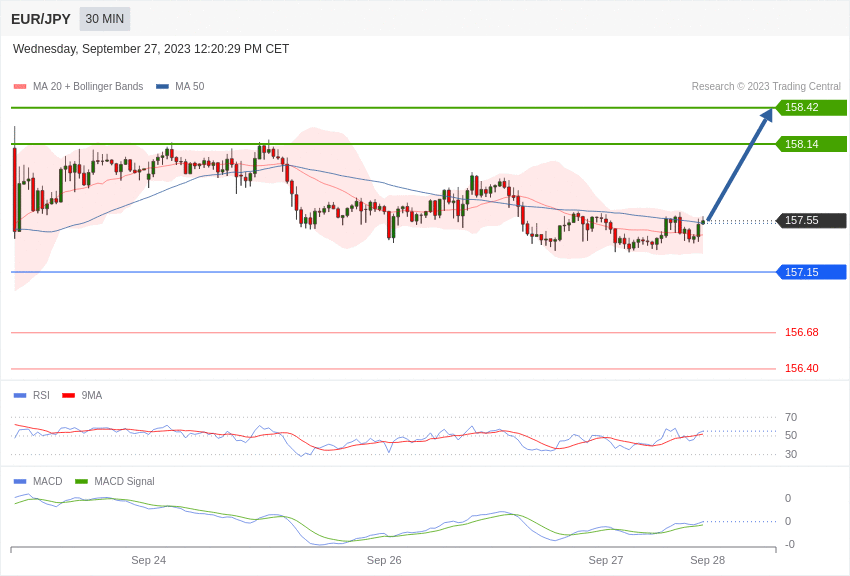Toggle the MACD Signal green legend marker
The height and width of the screenshot is (576, 850).
81,481
